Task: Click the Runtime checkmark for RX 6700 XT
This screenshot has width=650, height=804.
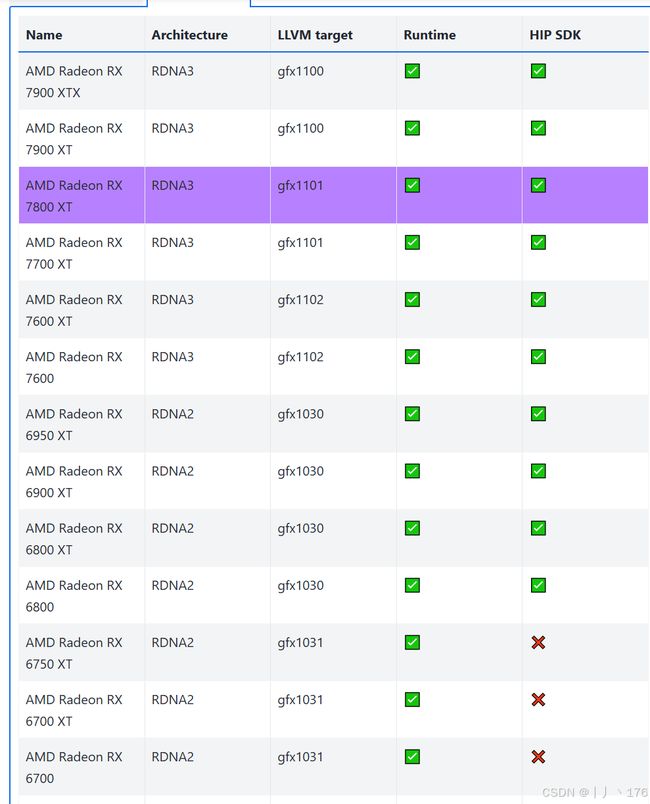Action: click(412, 700)
